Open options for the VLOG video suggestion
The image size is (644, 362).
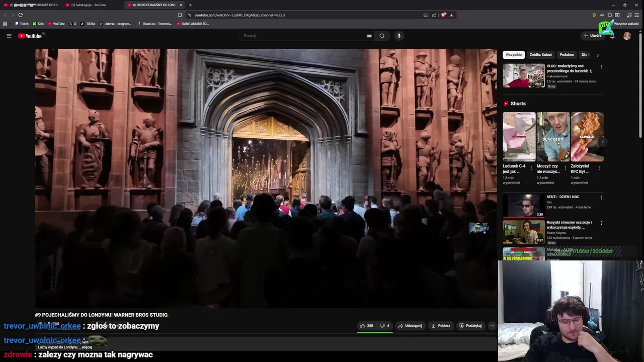[x=601, y=66]
